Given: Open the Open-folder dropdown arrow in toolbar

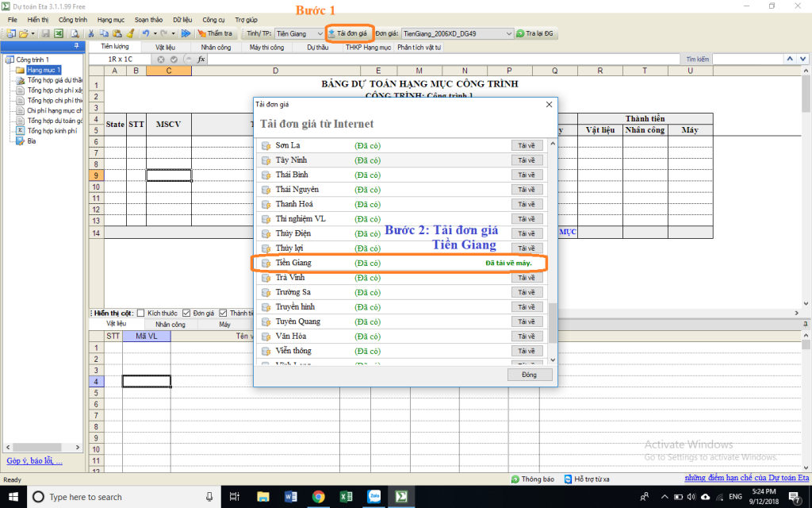Looking at the screenshot, I should [33, 33].
